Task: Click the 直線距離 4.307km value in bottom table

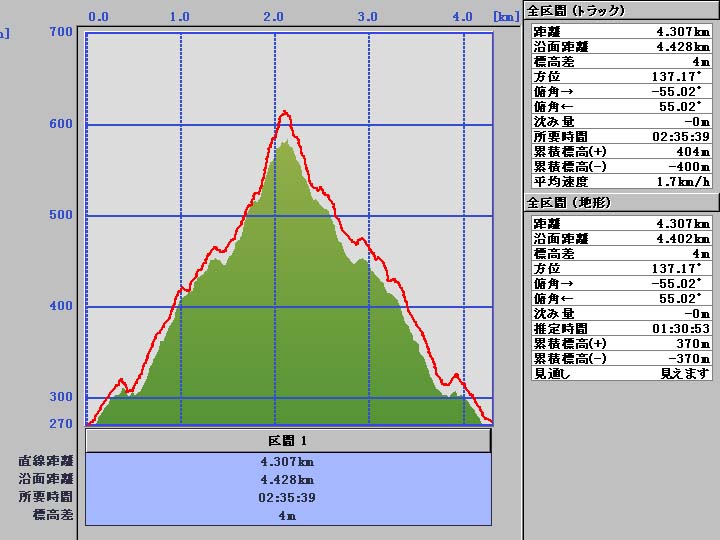Action: coord(288,462)
